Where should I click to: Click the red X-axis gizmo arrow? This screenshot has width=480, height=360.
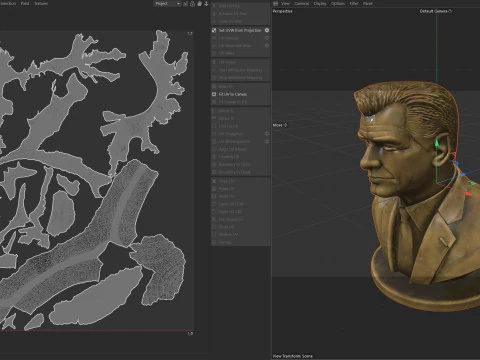468,194
